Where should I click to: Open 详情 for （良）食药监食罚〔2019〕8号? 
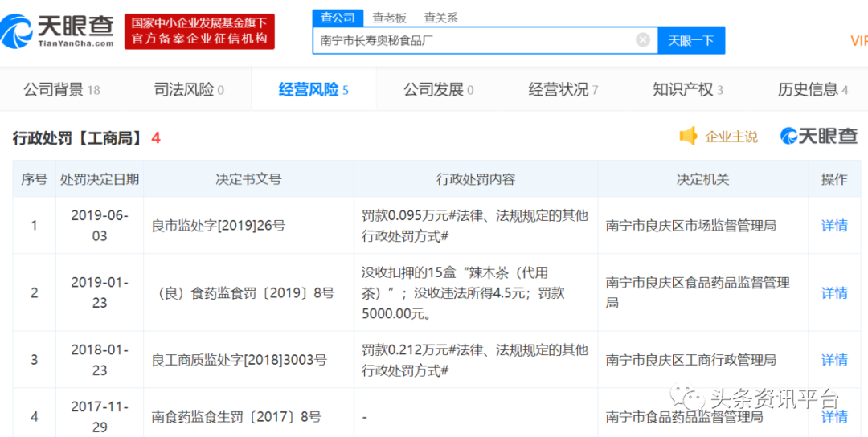point(834,293)
